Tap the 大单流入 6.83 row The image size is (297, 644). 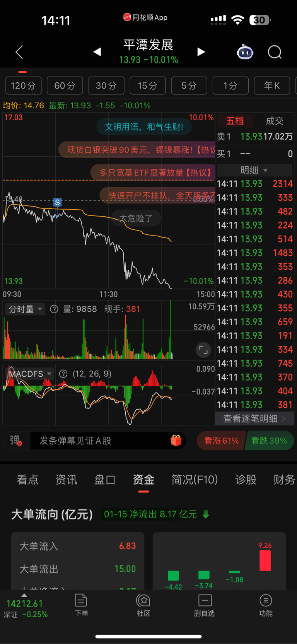tap(78, 546)
